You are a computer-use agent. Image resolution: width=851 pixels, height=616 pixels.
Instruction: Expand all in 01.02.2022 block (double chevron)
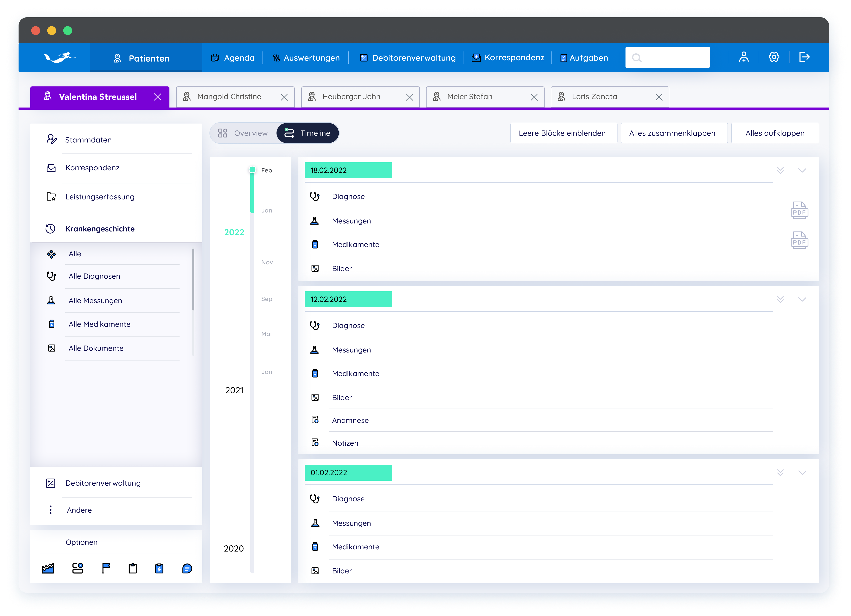pyautogui.click(x=780, y=473)
